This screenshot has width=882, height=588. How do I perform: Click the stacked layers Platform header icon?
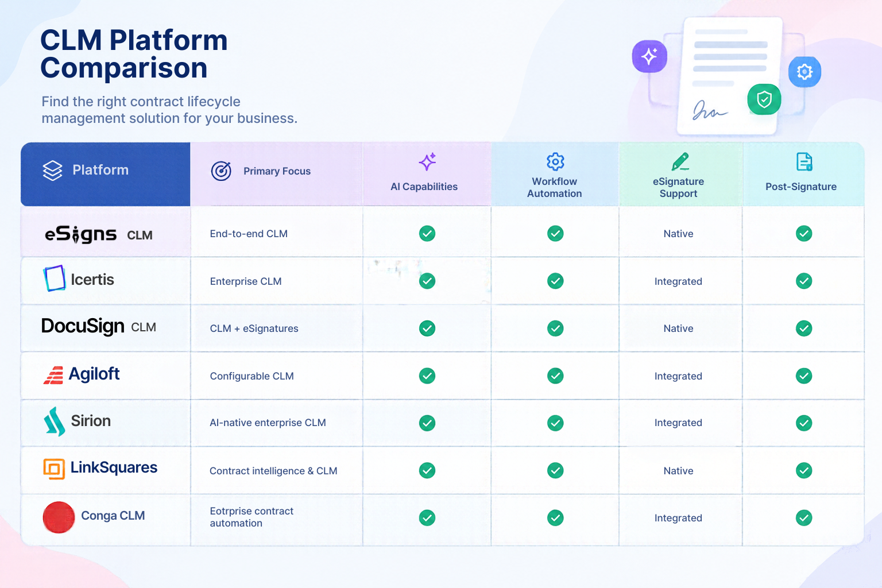(52, 170)
